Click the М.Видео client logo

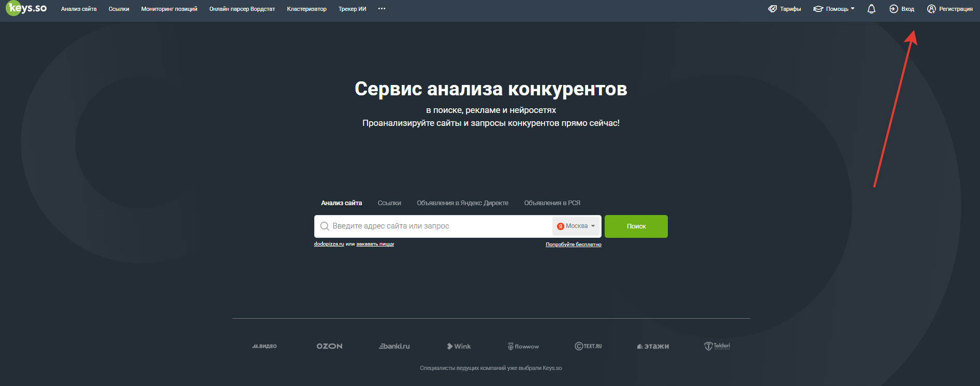264,346
